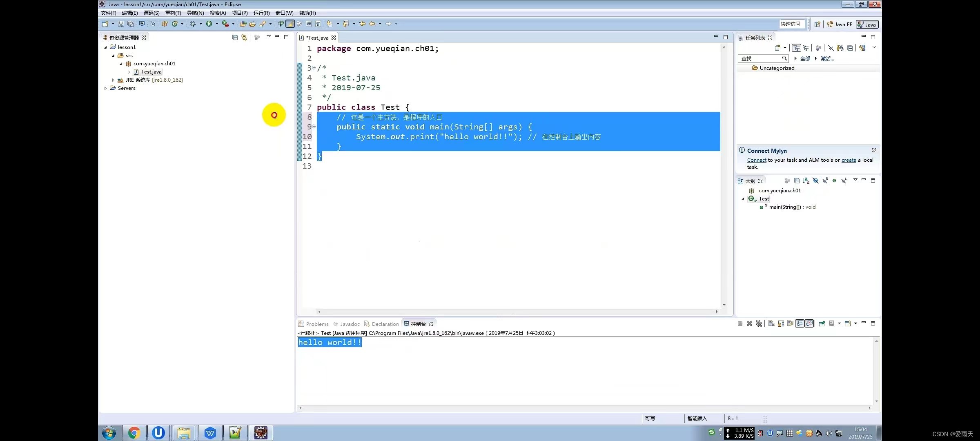Image resolution: width=980 pixels, height=441 pixels.
Task: Open the dropdown arrow beside Run button
Action: pyautogui.click(x=217, y=24)
